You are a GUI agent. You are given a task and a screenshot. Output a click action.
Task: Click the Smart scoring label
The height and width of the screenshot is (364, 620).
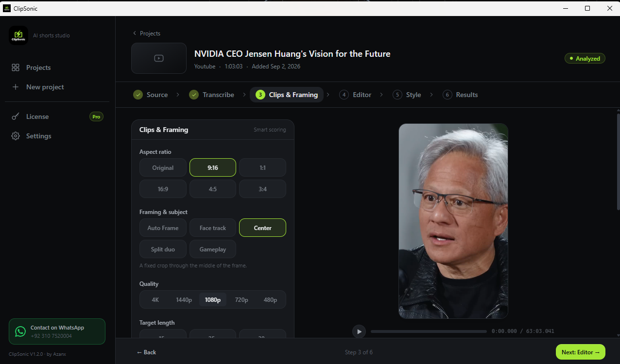270,130
